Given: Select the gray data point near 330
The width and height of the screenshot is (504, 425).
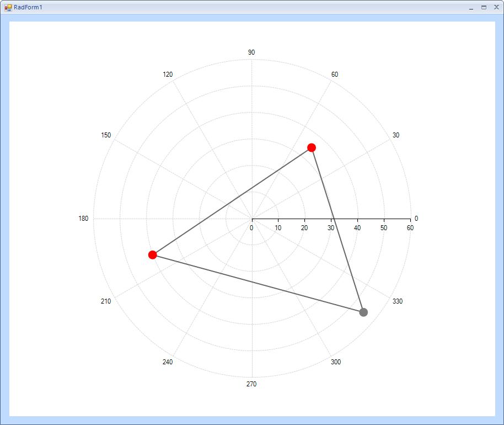Looking at the screenshot, I should [x=363, y=312].
